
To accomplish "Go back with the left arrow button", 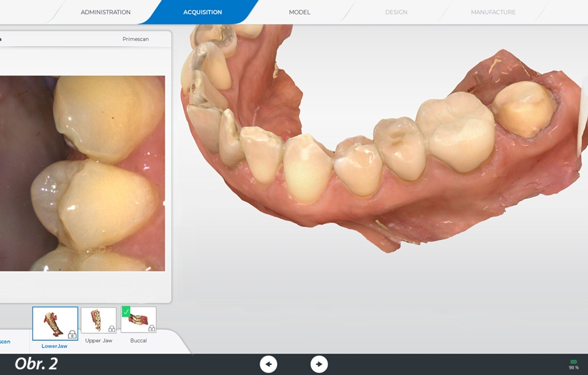I will (x=268, y=364).
